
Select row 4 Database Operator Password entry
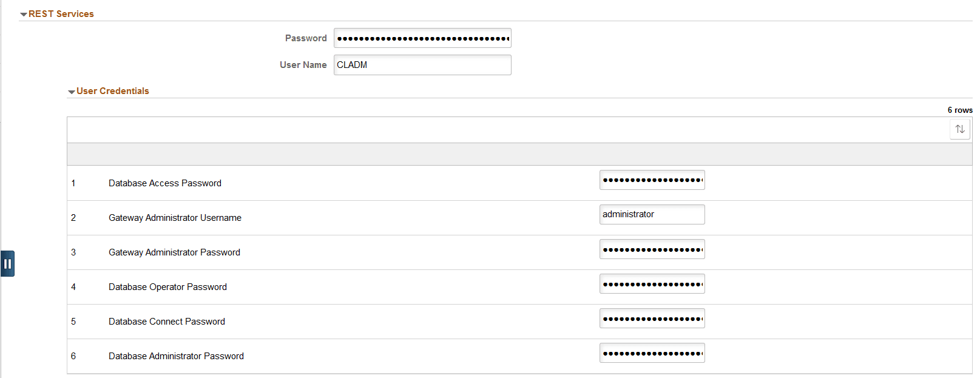(x=652, y=283)
